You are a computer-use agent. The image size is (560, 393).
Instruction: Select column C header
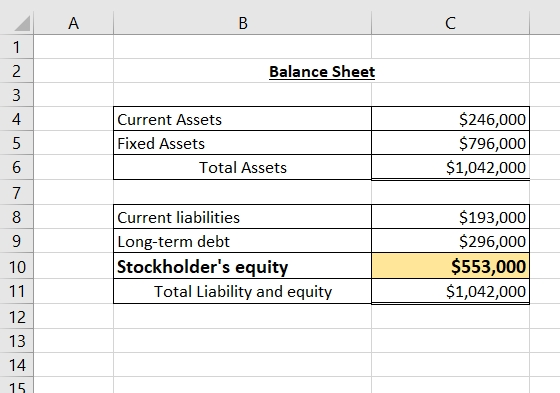(x=450, y=23)
